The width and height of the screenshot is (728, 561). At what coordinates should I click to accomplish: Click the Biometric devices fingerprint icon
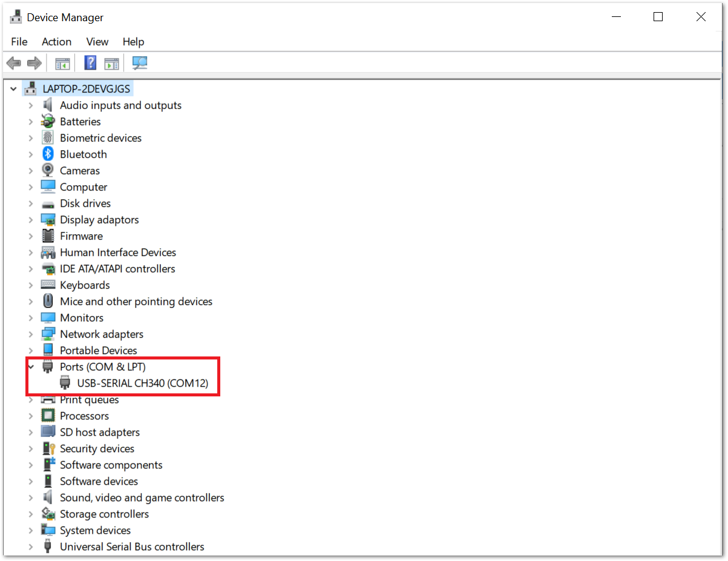pos(48,138)
